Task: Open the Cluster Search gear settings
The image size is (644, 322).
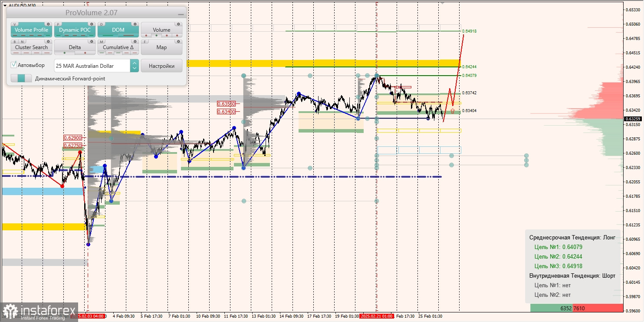Action: (48, 42)
